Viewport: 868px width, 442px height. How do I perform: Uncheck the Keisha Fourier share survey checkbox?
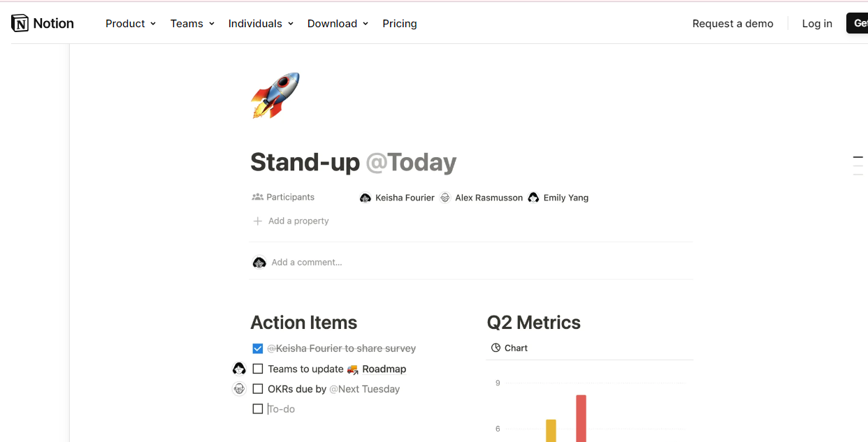click(x=258, y=348)
